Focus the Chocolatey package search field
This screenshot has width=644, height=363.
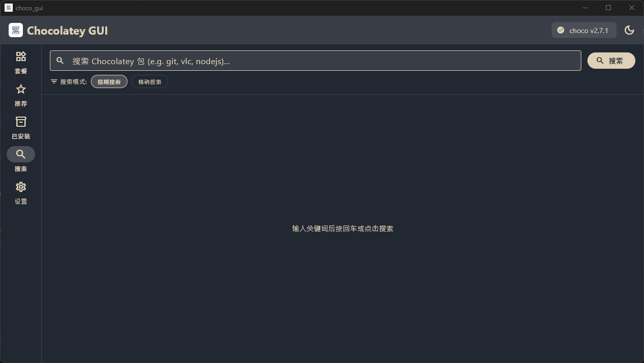[x=315, y=61]
